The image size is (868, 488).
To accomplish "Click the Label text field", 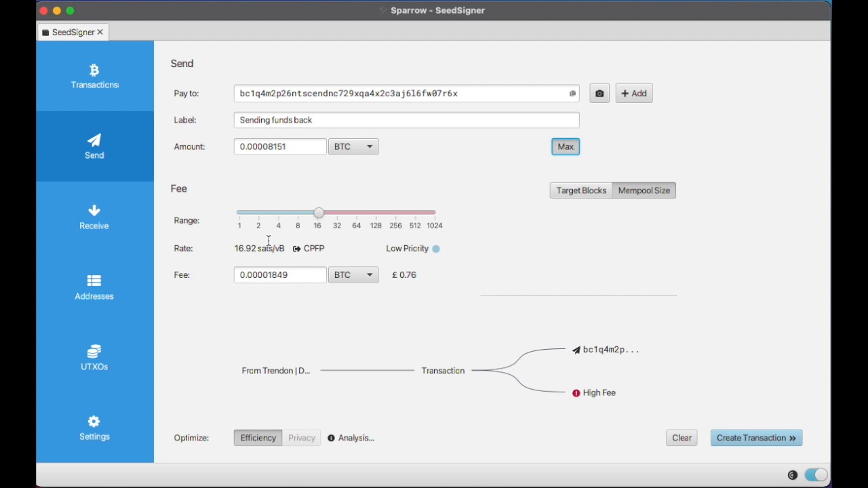I will point(406,120).
